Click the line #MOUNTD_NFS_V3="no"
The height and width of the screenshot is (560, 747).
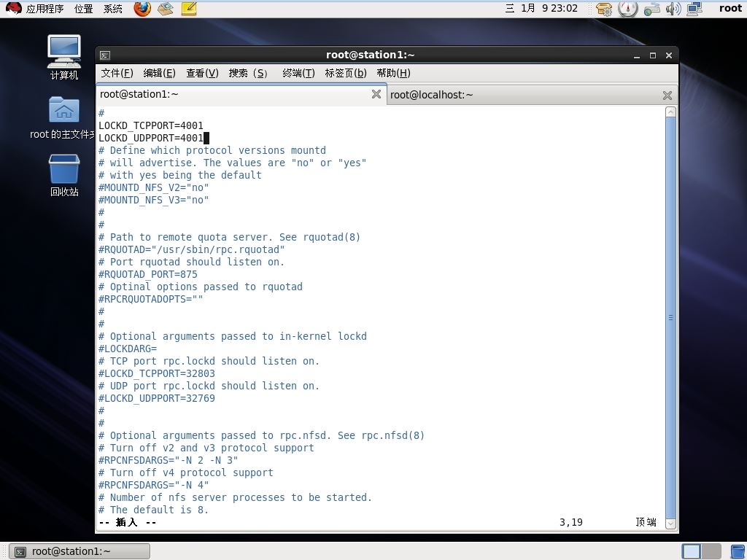click(154, 200)
